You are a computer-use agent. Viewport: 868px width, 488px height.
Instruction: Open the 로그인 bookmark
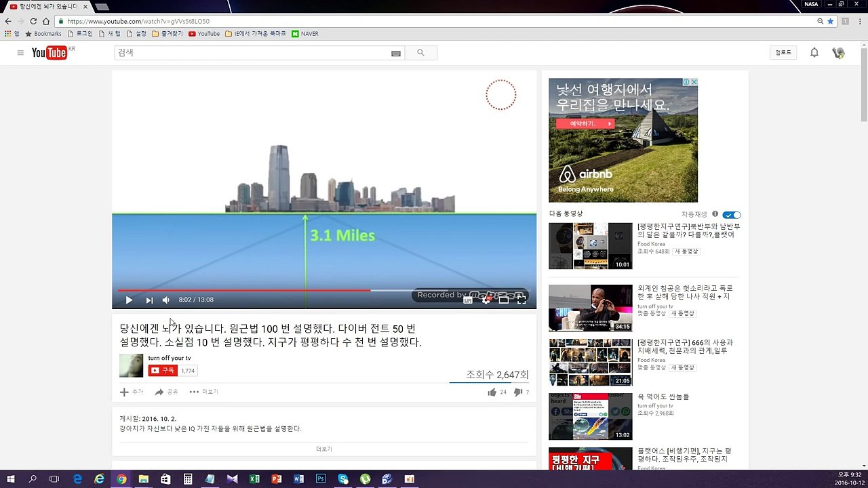pyautogui.click(x=80, y=33)
